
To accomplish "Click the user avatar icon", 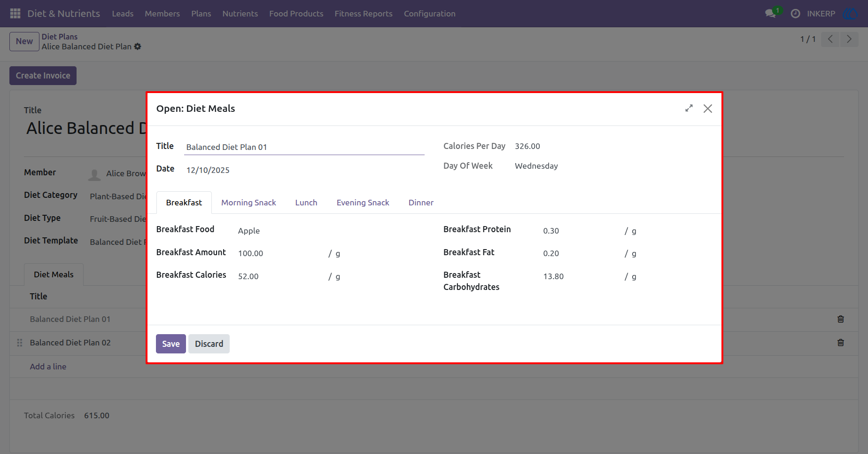I will coord(851,14).
